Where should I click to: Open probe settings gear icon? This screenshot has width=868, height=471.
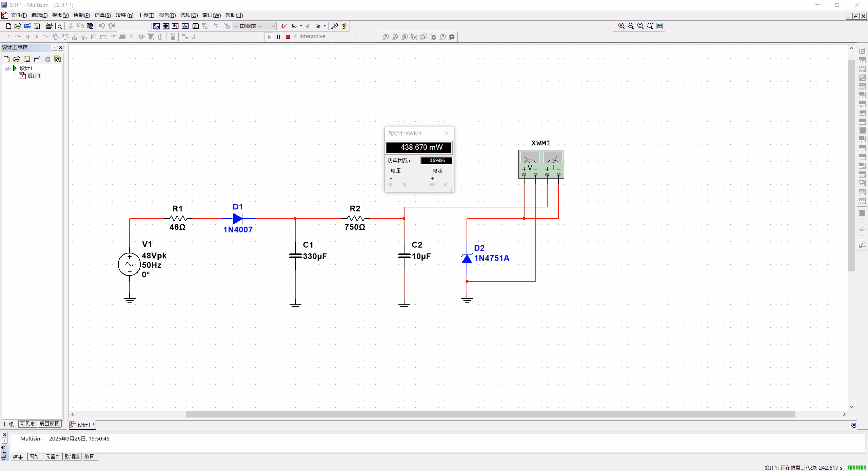point(452,37)
